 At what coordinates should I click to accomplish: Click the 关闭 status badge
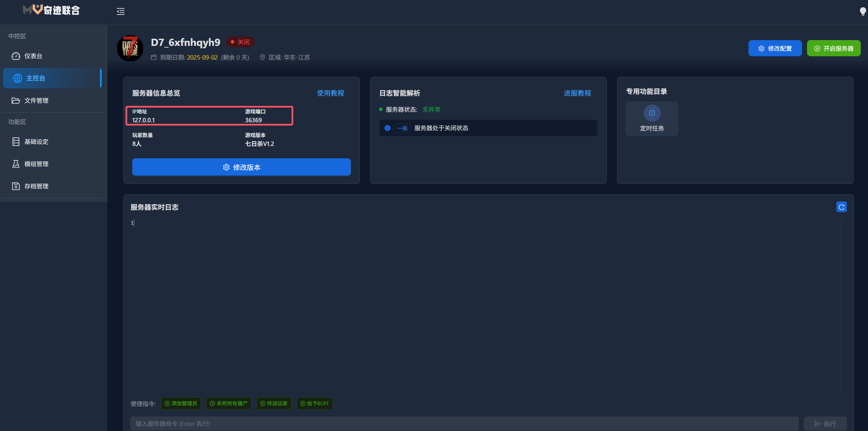(240, 42)
